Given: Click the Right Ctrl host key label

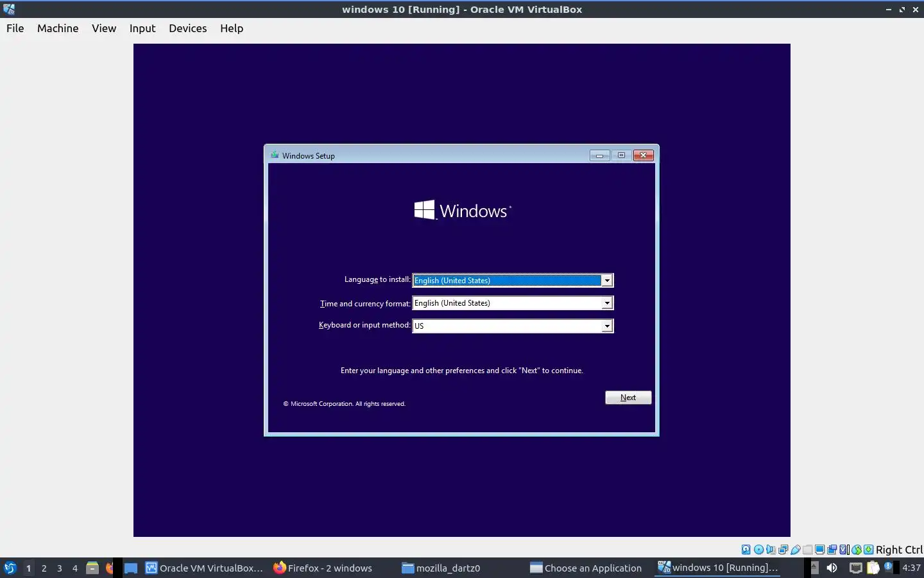Looking at the screenshot, I should (899, 550).
